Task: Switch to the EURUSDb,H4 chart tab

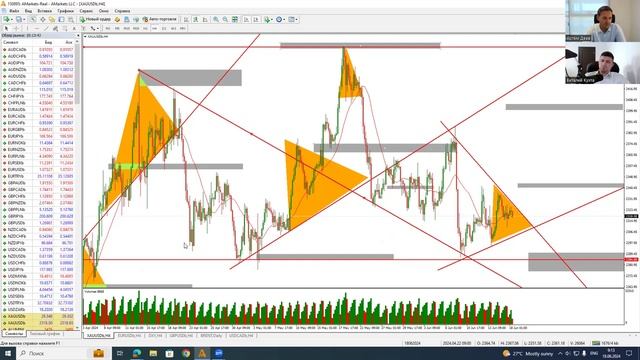Action: coord(129,336)
